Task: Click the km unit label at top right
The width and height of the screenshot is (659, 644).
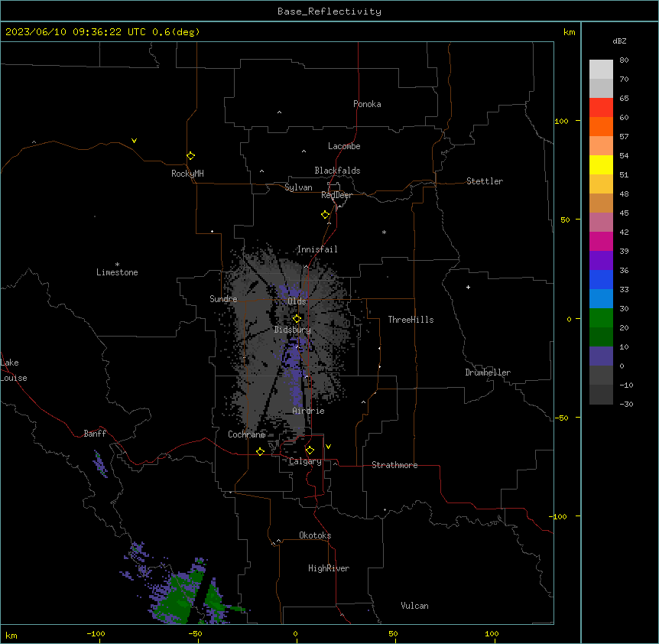Action: pyautogui.click(x=570, y=32)
